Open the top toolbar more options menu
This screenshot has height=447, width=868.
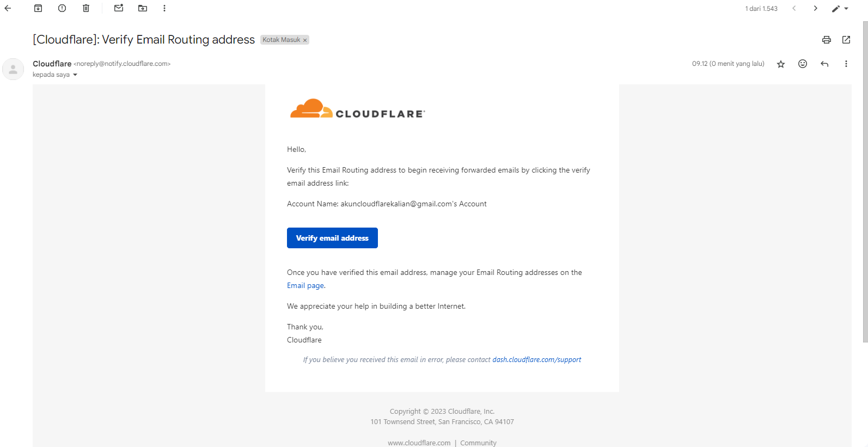tap(164, 8)
